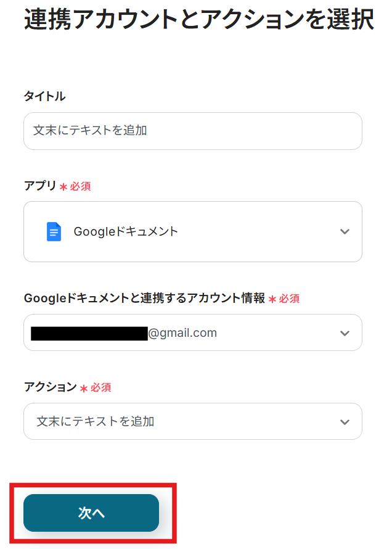Click the red asterisk beside アクション
Viewport: 392px width, 549px height.
click(84, 388)
